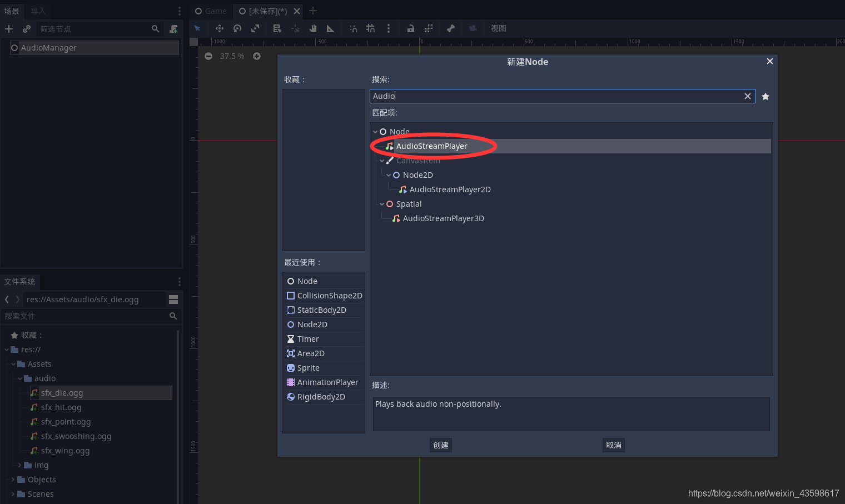Attach script to node icon
The image size is (845, 504).
pyautogui.click(x=174, y=29)
